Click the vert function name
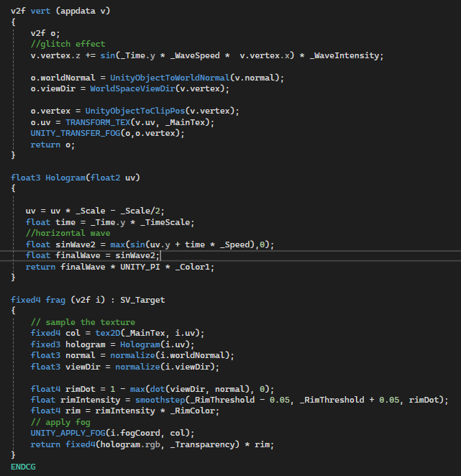461x476 pixels. 40,11
